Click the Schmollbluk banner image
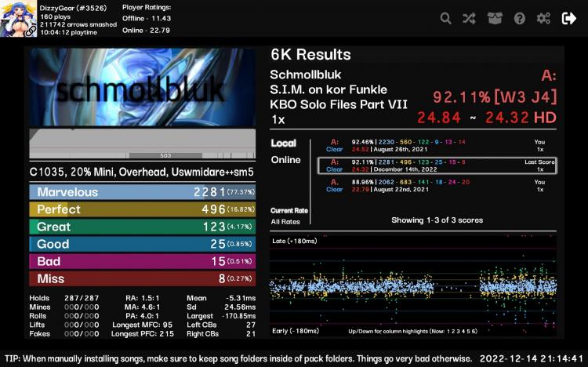 pyautogui.click(x=143, y=87)
